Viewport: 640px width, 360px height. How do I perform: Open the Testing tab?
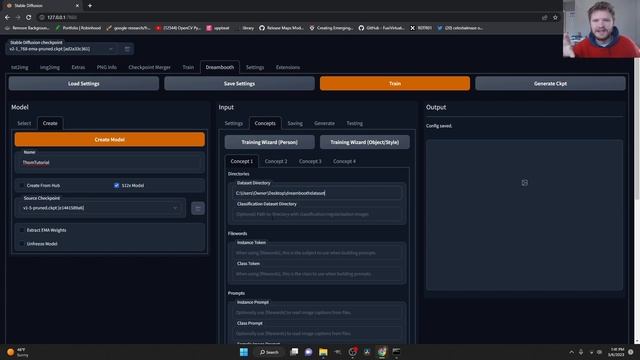[354, 123]
